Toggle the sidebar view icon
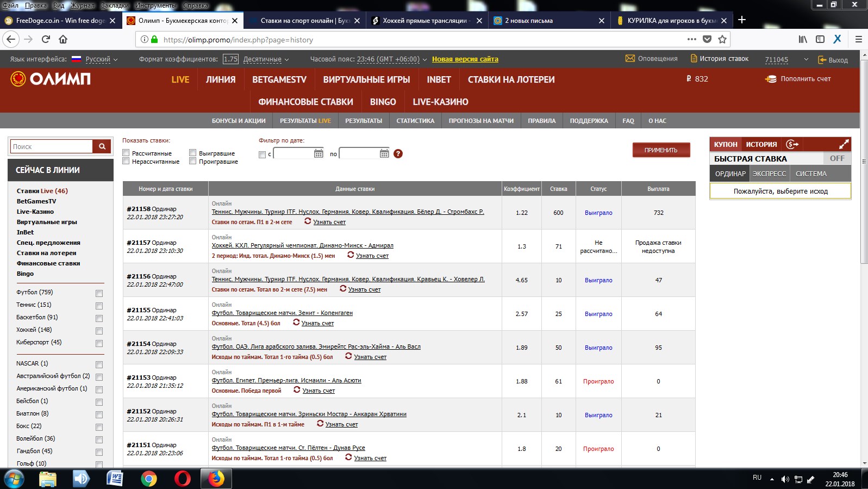The image size is (868, 489). [x=820, y=39]
